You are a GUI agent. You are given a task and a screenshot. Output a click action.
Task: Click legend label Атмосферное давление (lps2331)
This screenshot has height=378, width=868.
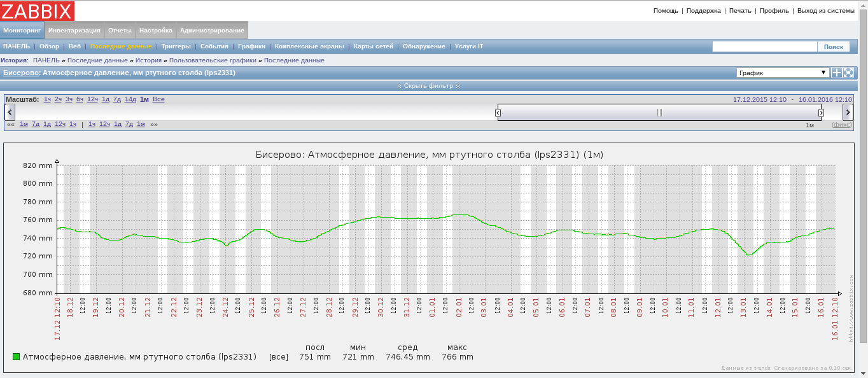point(139,357)
